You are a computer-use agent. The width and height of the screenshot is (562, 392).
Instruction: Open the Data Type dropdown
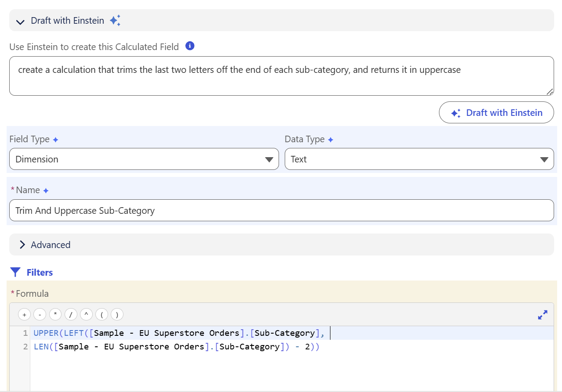pyautogui.click(x=419, y=159)
